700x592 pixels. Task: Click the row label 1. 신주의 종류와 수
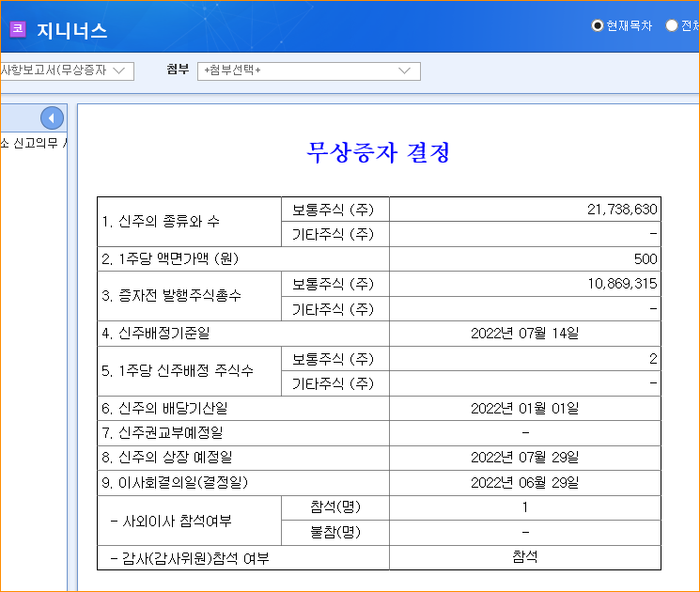click(x=161, y=222)
